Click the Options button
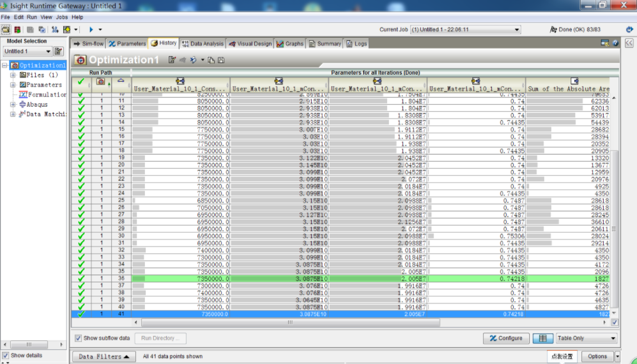The height and width of the screenshot is (364, 637). coord(597,356)
